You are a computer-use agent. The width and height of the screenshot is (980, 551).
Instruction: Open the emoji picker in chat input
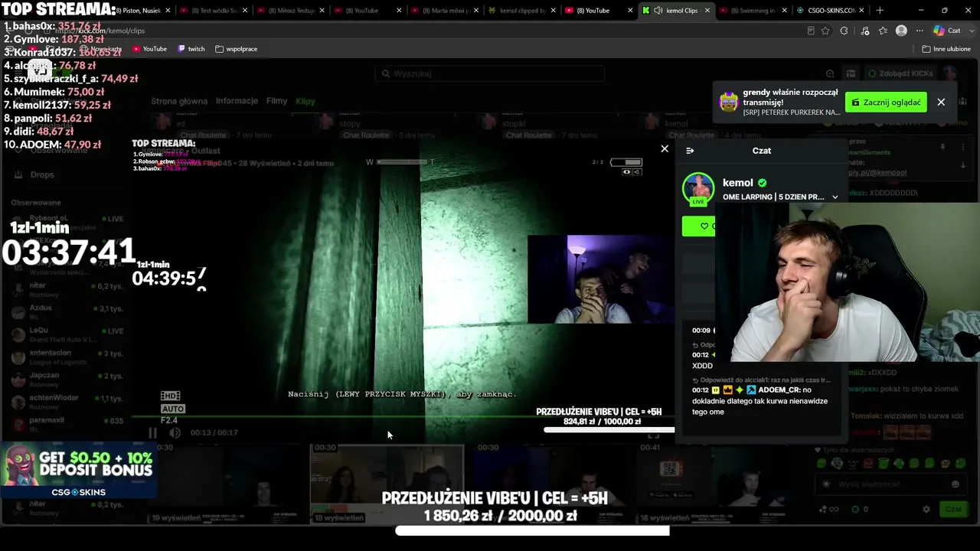pos(955,484)
